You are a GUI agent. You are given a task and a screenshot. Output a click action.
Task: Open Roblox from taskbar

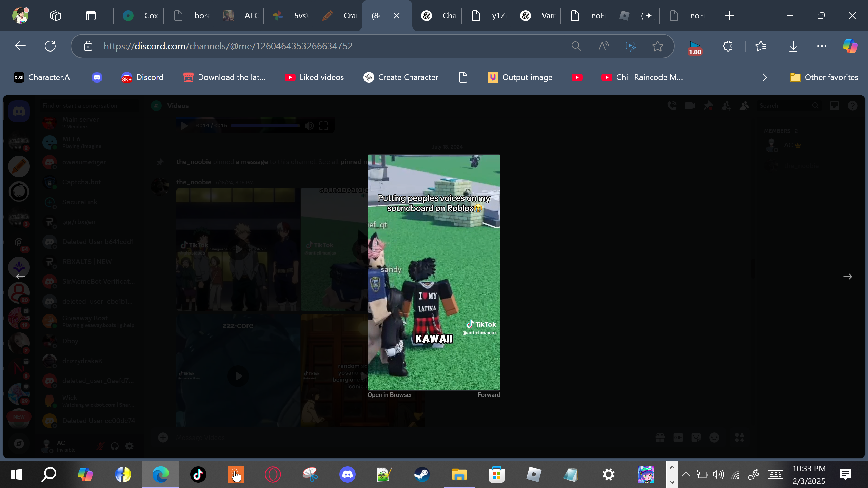[x=534, y=474]
